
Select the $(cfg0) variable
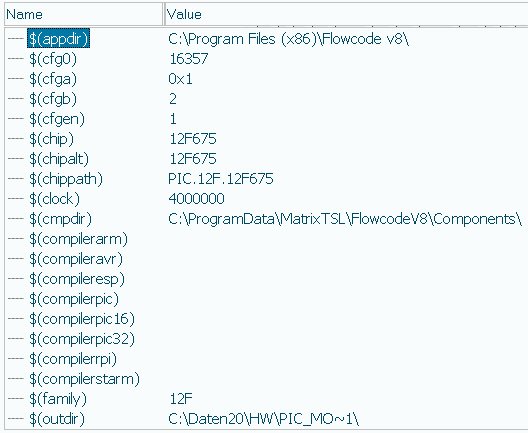pos(53,59)
